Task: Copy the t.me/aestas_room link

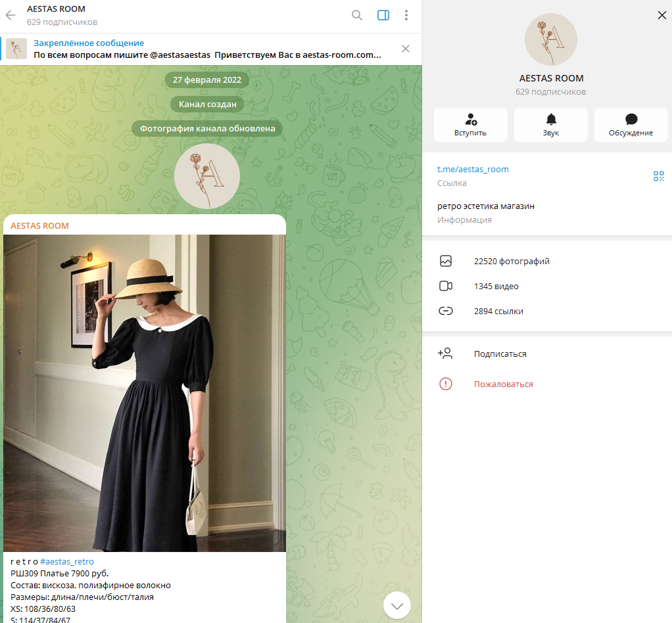Action: [x=473, y=170]
